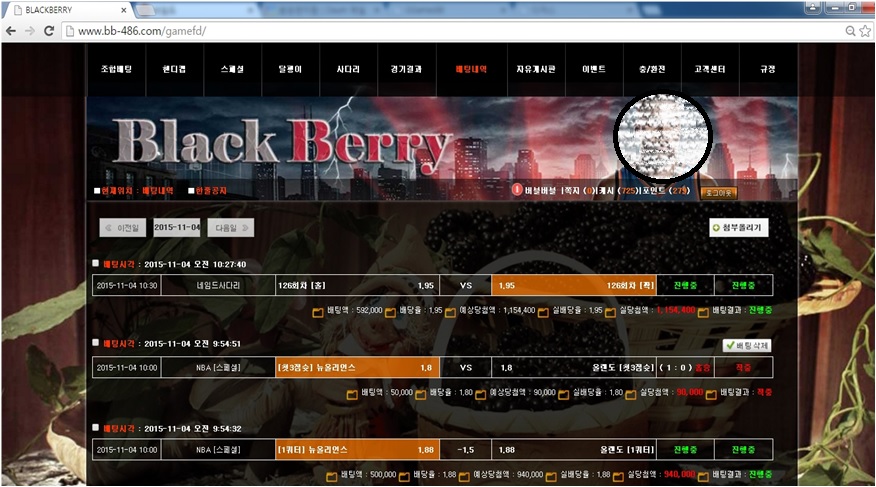Image resolution: width=876 pixels, height=487 pixels.
Task: Click folder icon before 예상당첨액 : 90,000
Action: (480, 395)
